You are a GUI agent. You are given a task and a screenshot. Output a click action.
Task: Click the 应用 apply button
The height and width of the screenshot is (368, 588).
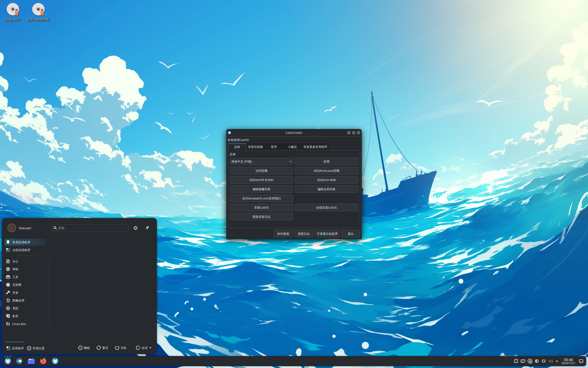point(326,161)
